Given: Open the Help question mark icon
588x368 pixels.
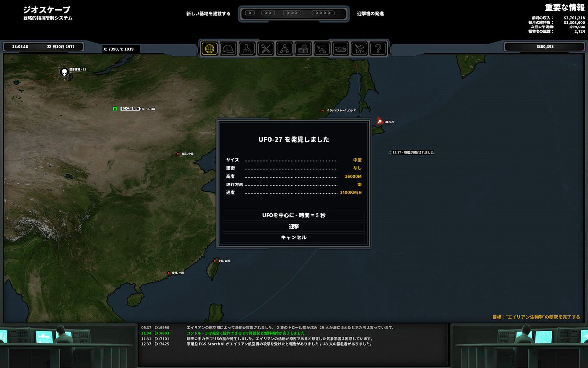Looking at the screenshot, I should click(377, 49).
